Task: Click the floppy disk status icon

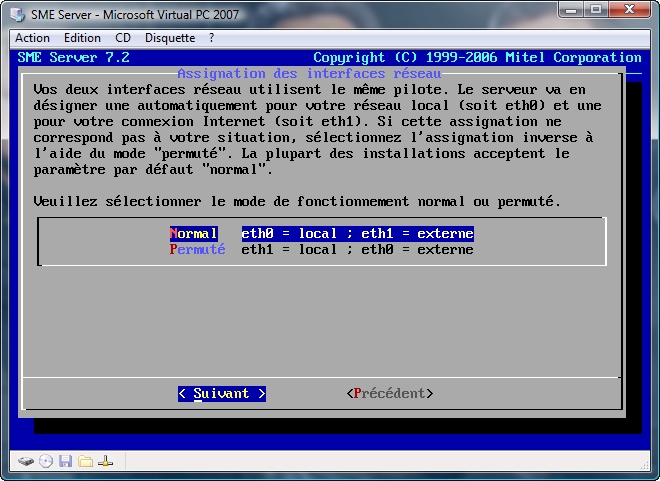Action: coord(65,461)
